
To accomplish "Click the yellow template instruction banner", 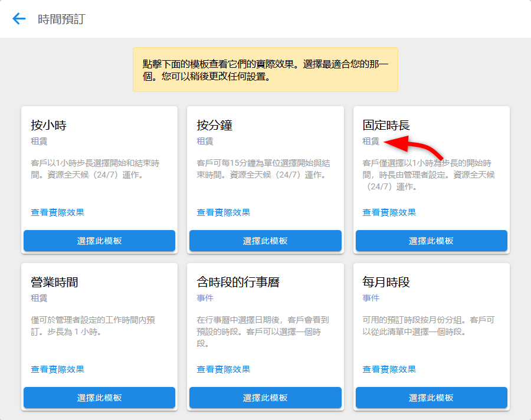I will (x=265, y=70).
